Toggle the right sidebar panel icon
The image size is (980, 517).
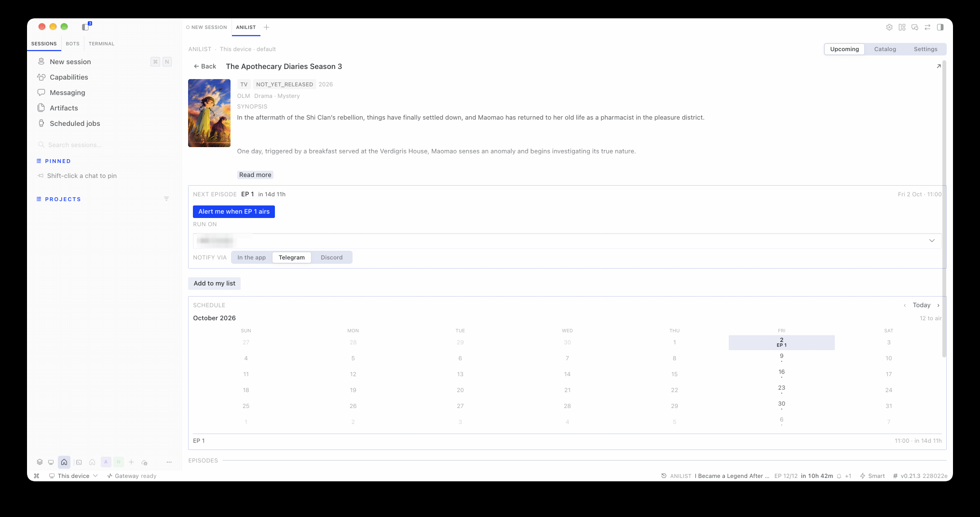tap(940, 27)
